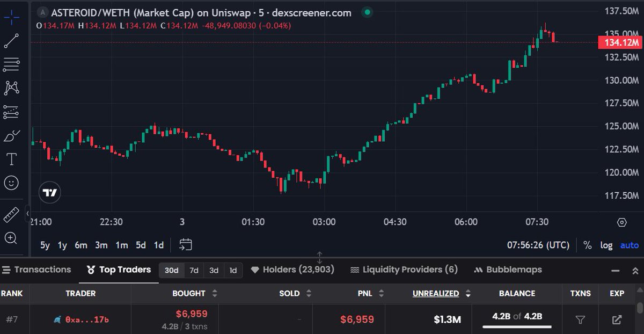The width and height of the screenshot is (644, 334).
Task: Toggle log scale mode
Action: [606, 245]
